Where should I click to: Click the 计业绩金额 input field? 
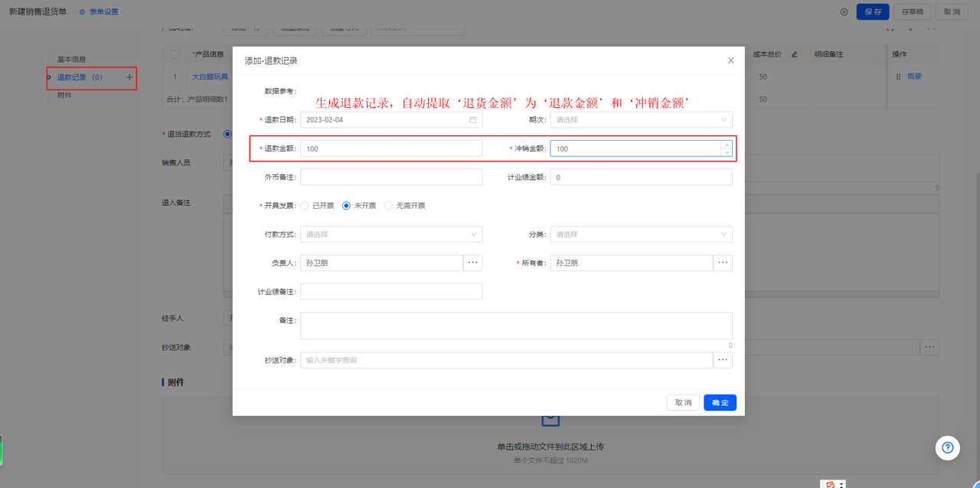coord(641,177)
